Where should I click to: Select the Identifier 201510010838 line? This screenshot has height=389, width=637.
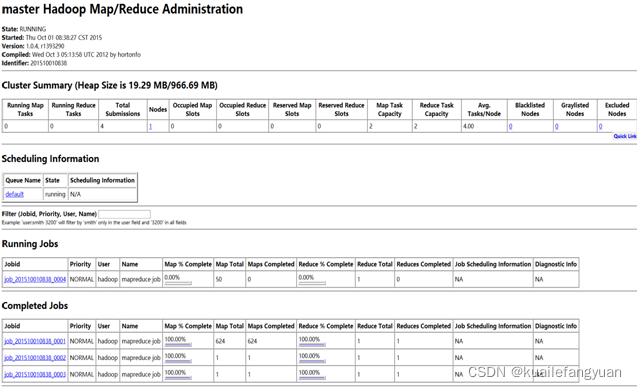(35, 63)
